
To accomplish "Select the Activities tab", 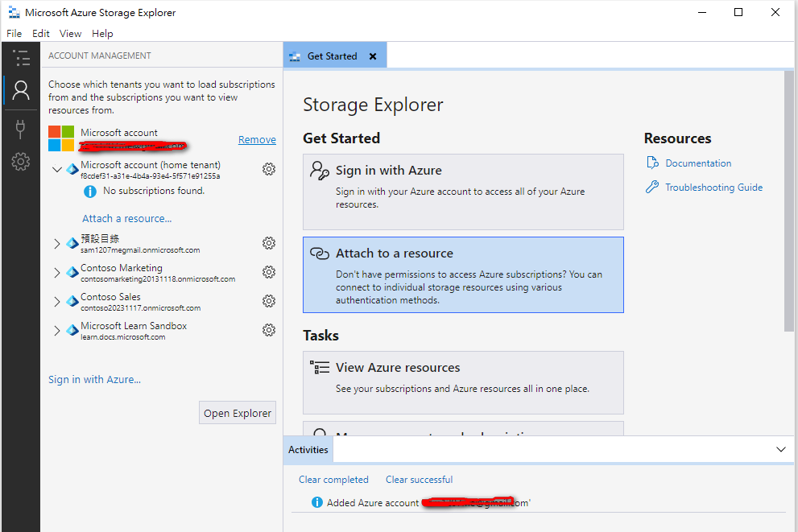I will point(308,450).
